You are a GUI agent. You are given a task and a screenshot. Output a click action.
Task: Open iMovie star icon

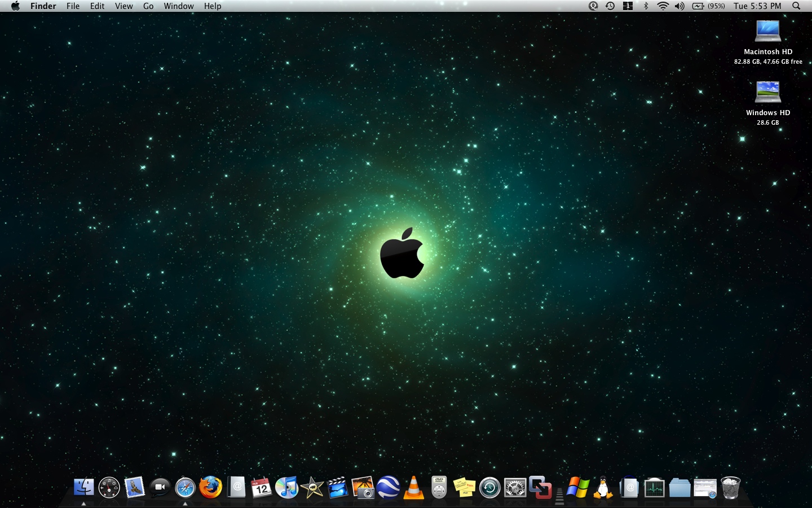pos(312,488)
